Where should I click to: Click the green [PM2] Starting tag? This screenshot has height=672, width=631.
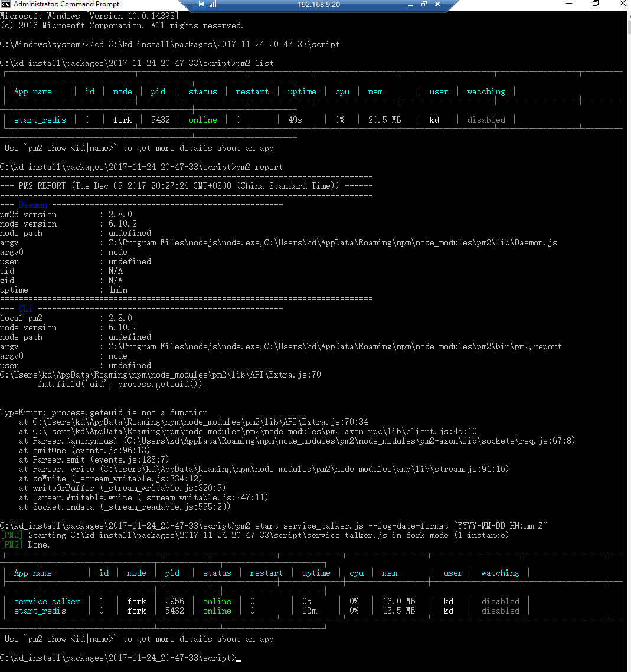click(12, 535)
